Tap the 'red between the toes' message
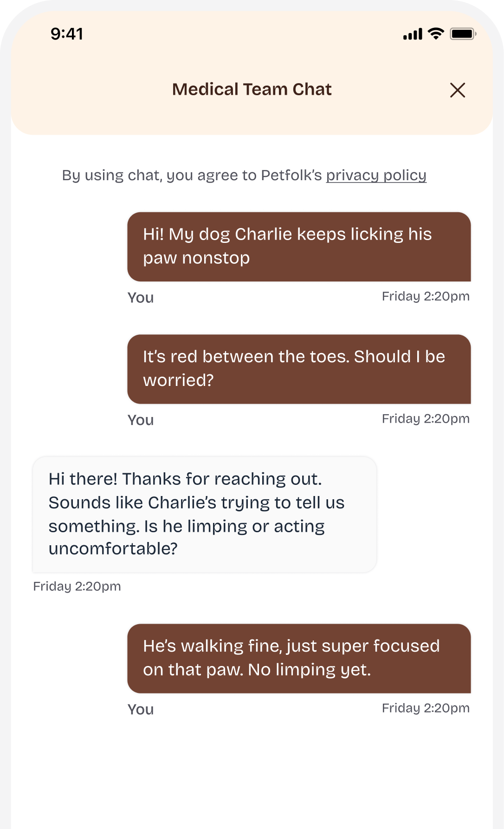Viewport: 504px width, 829px height. pyautogui.click(x=299, y=369)
